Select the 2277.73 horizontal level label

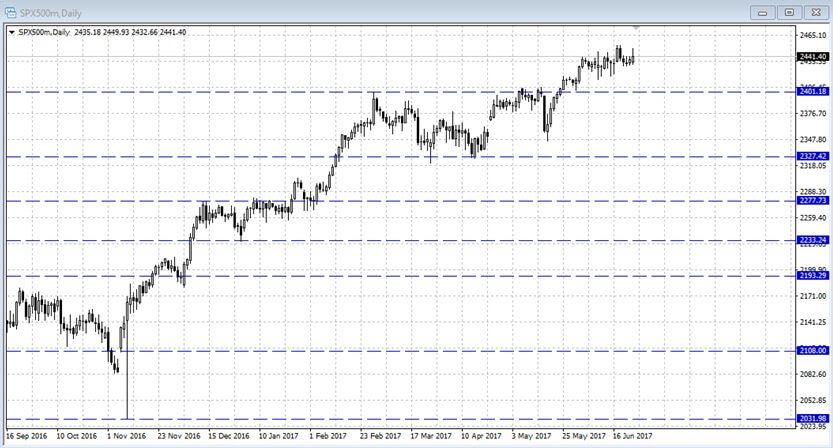(x=812, y=201)
